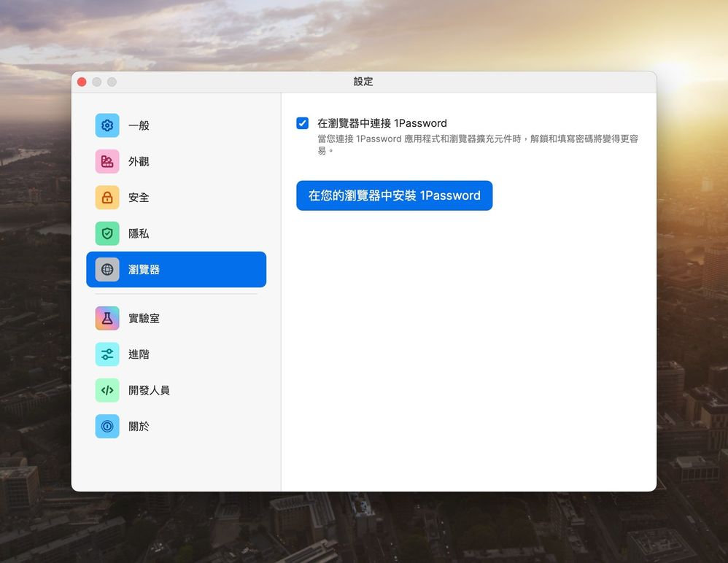
Task: Click the pink 外觀 appearance icon
Action: [107, 161]
